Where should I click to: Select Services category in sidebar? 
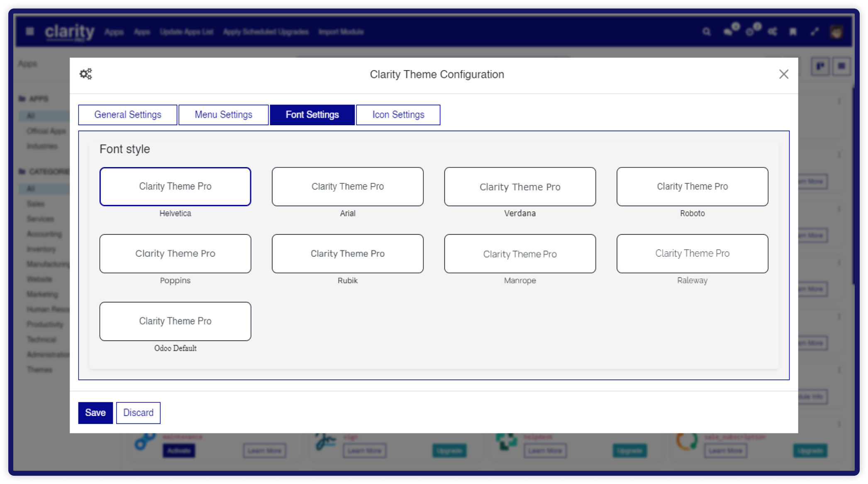(x=40, y=219)
